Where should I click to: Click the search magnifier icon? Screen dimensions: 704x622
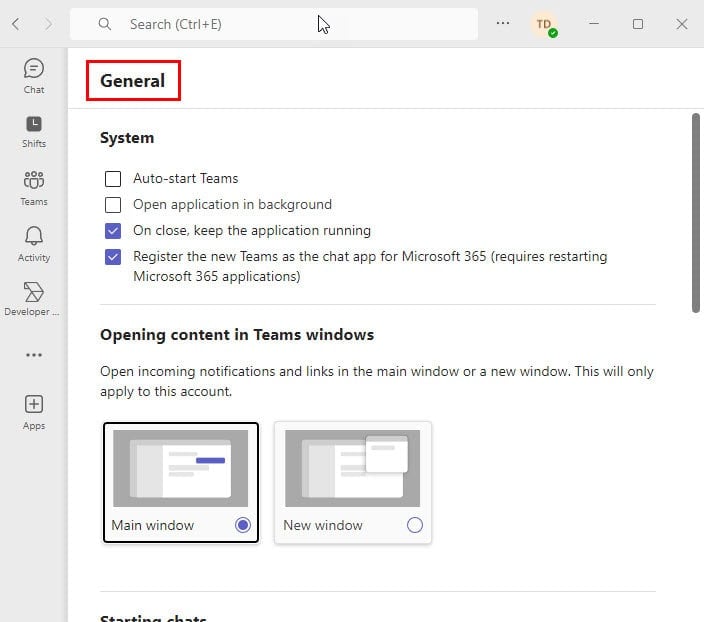point(105,24)
